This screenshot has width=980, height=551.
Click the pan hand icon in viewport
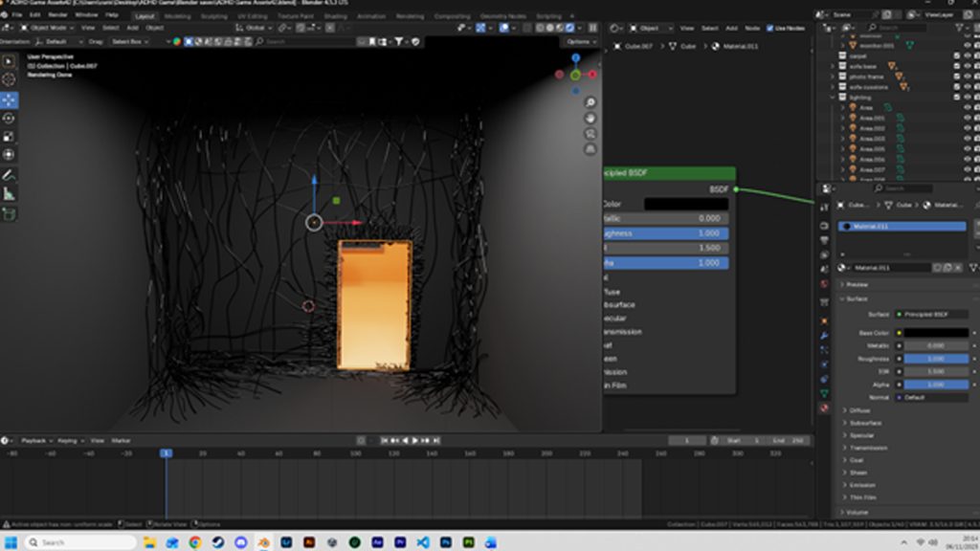(x=590, y=118)
